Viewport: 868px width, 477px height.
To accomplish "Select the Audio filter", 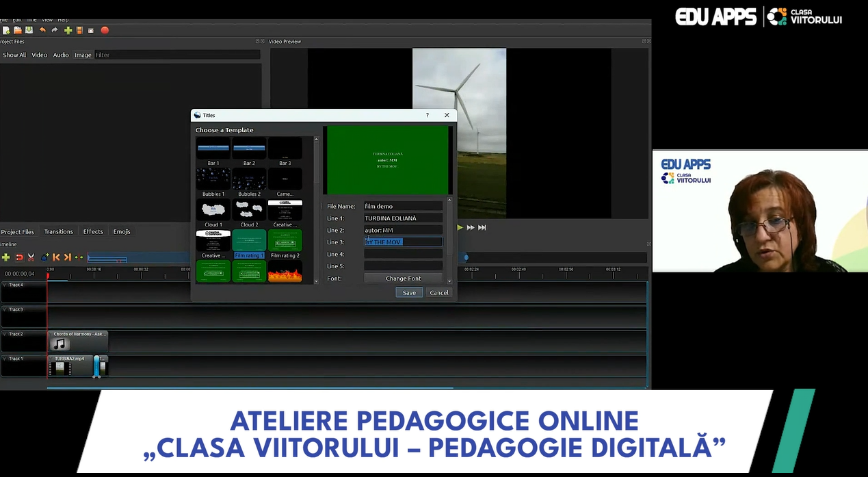I will 61,55.
